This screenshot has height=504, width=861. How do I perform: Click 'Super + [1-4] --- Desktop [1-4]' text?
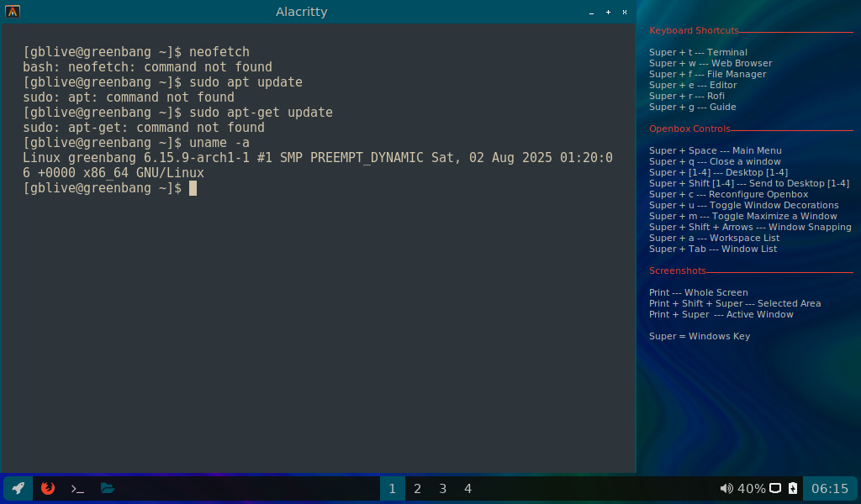tap(718, 173)
